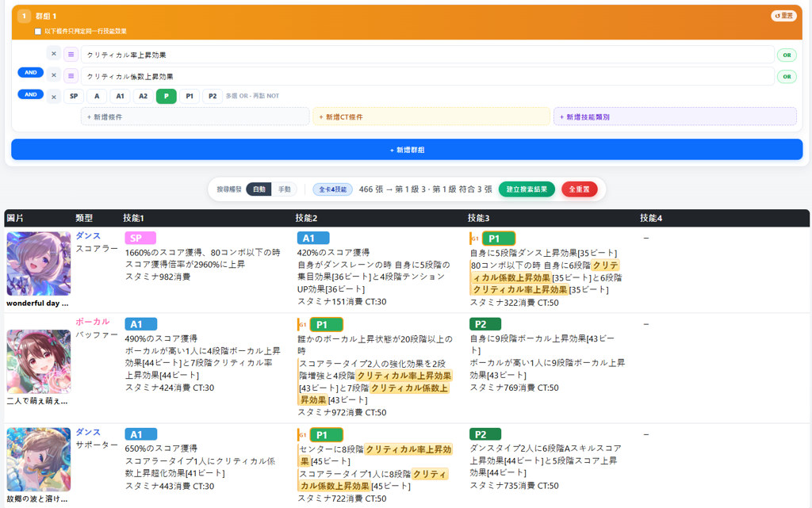The height and width of the screenshot is (508, 812).
Task: Click the サポーター role text
Action: coord(97,445)
